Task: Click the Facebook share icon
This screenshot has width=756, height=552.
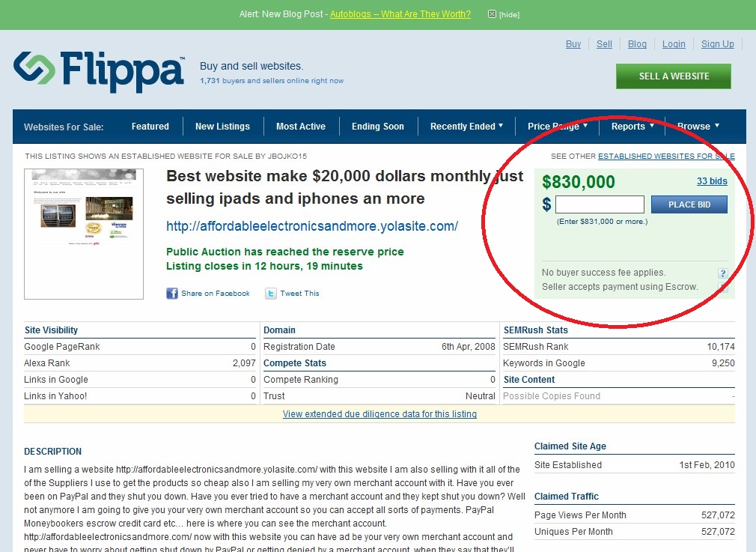Action: coord(172,294)
